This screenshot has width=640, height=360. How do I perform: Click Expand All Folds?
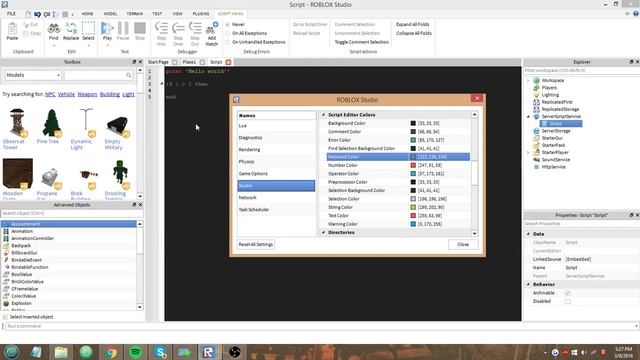(x=413, y=24)
